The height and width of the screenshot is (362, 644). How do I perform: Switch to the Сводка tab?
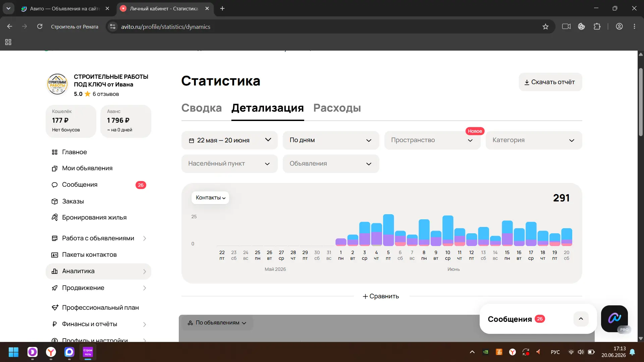tap(202, 108)
